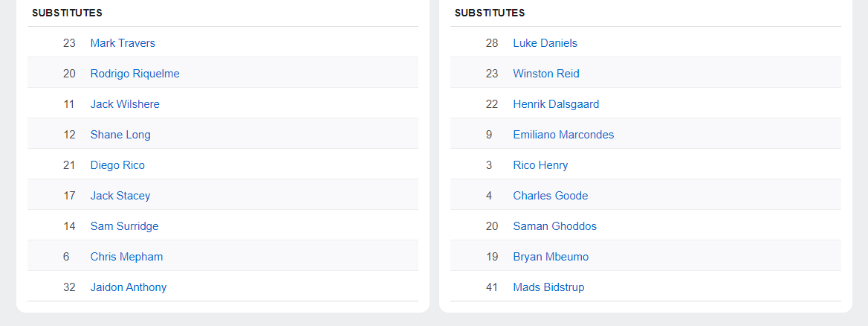View Mads Bidstrup's player page

coord(548,287)
